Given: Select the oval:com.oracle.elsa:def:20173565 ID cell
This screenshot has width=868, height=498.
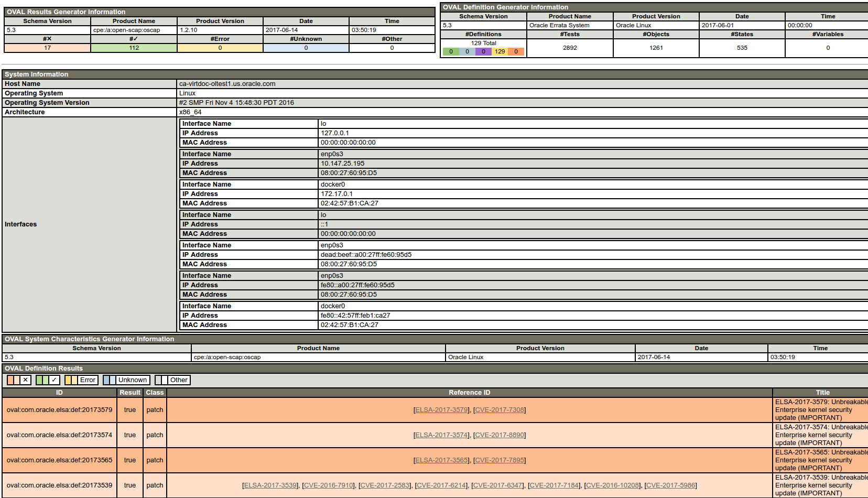Looking at the screenshot, I should point(59,460).
